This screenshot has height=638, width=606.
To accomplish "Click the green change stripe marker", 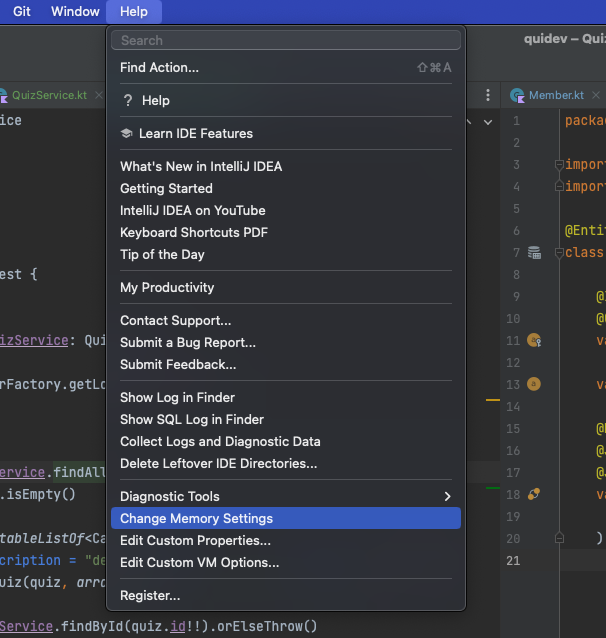I will pos(492,487).
